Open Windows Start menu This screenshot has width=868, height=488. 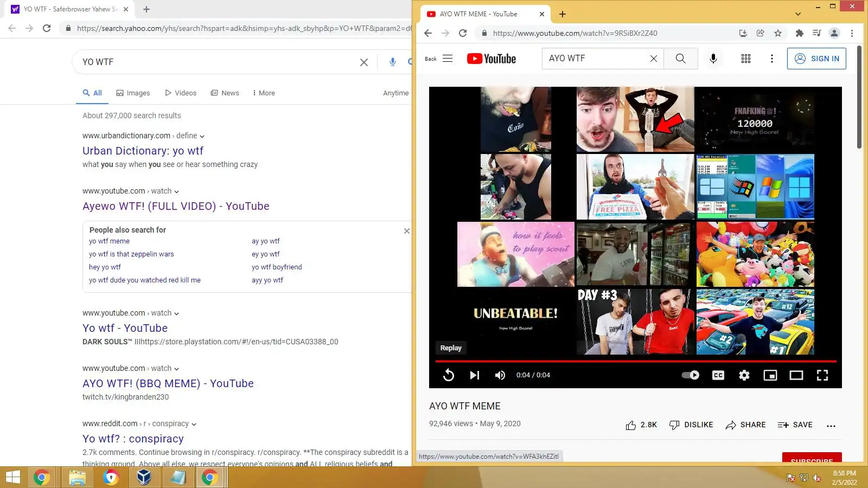[x=12, y=477]
